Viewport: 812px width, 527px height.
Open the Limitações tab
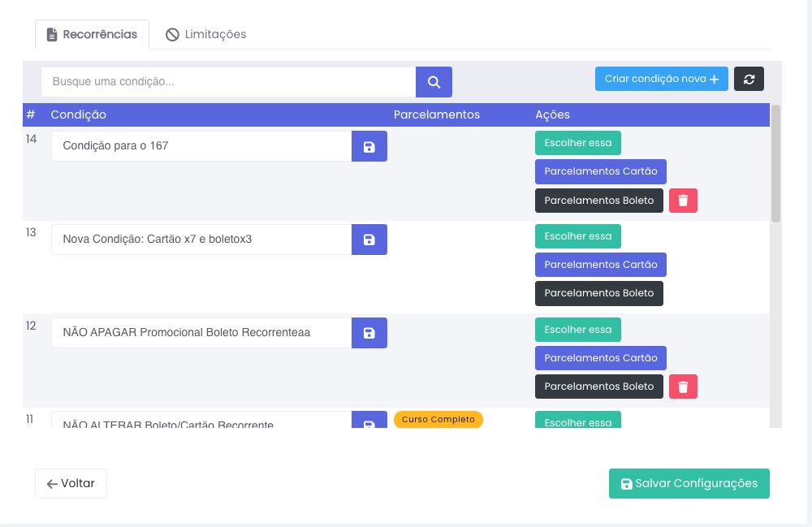(x=206, y=34)
